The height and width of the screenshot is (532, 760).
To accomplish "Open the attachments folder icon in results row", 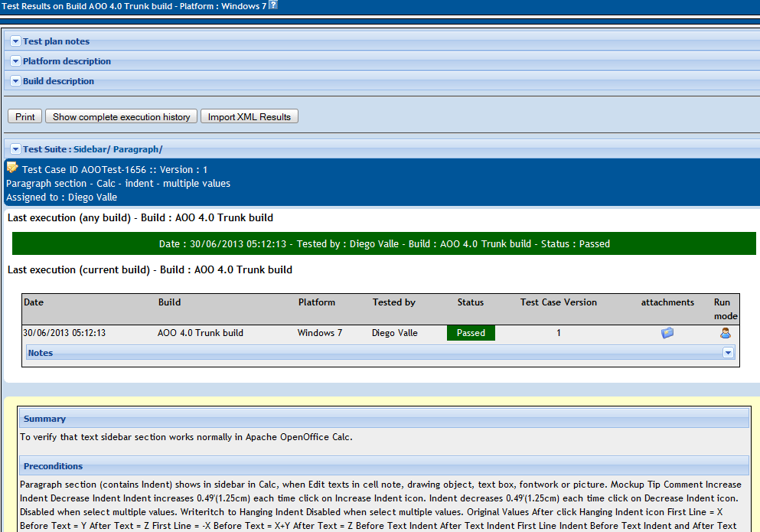I will pos(667,333).
